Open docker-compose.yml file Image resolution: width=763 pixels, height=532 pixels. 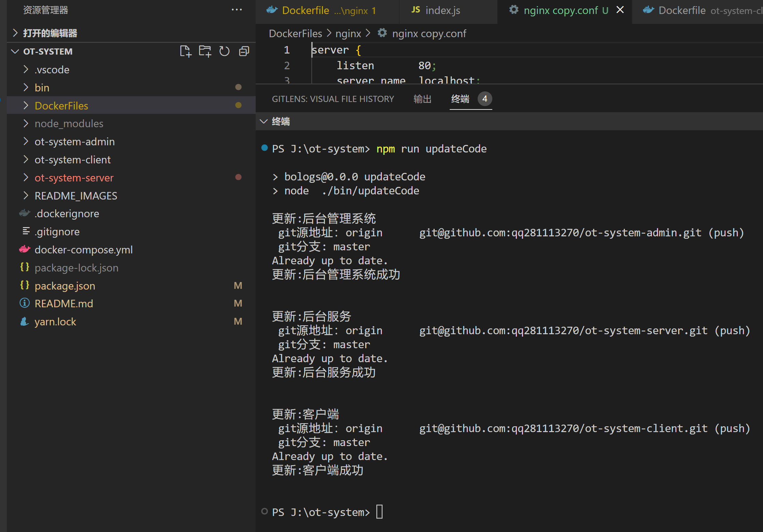click(84, 250)
